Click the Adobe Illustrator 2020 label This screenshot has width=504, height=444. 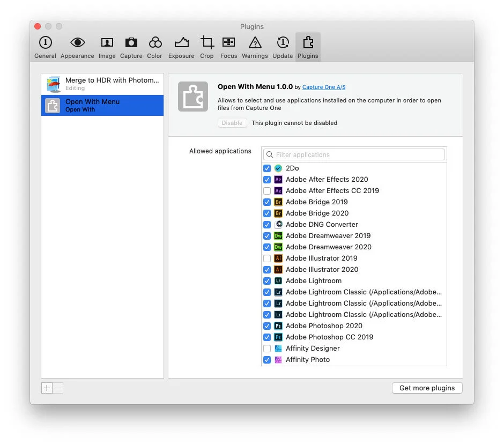click(322, 269)
